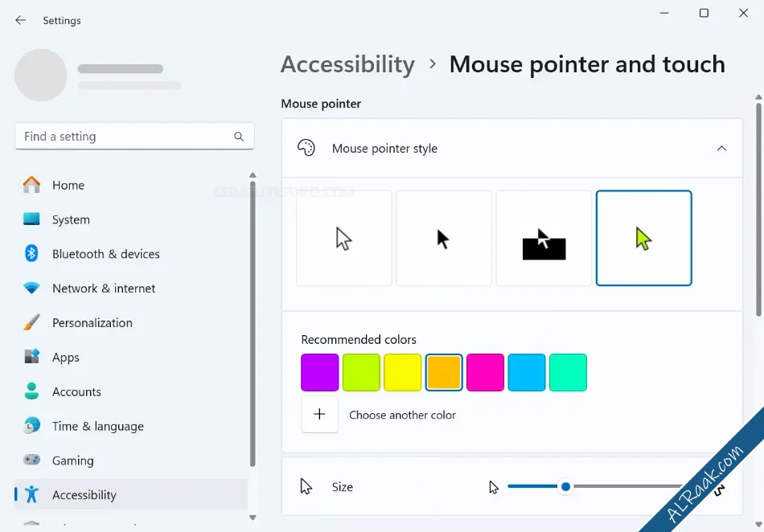Pick the teal recommended color
This screenshot has height=532, width=764.
pyautogui.click(x=568, y=372)
